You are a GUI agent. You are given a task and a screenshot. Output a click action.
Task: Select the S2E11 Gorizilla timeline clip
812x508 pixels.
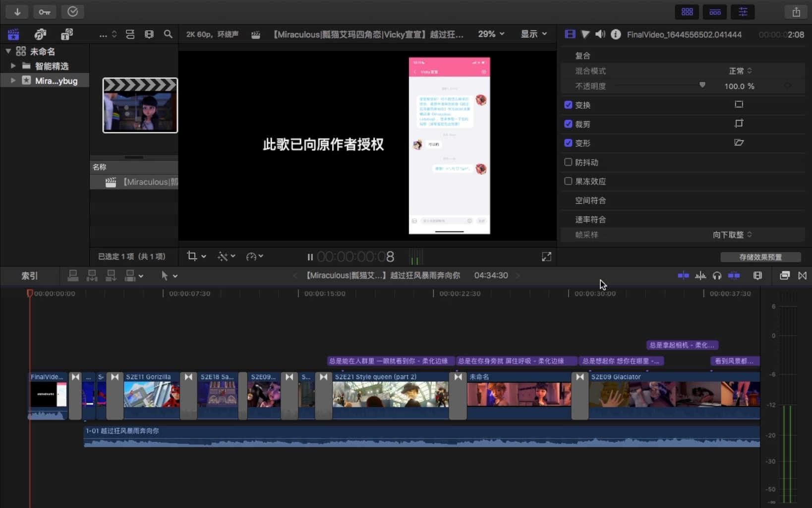[x=151, y=395]
